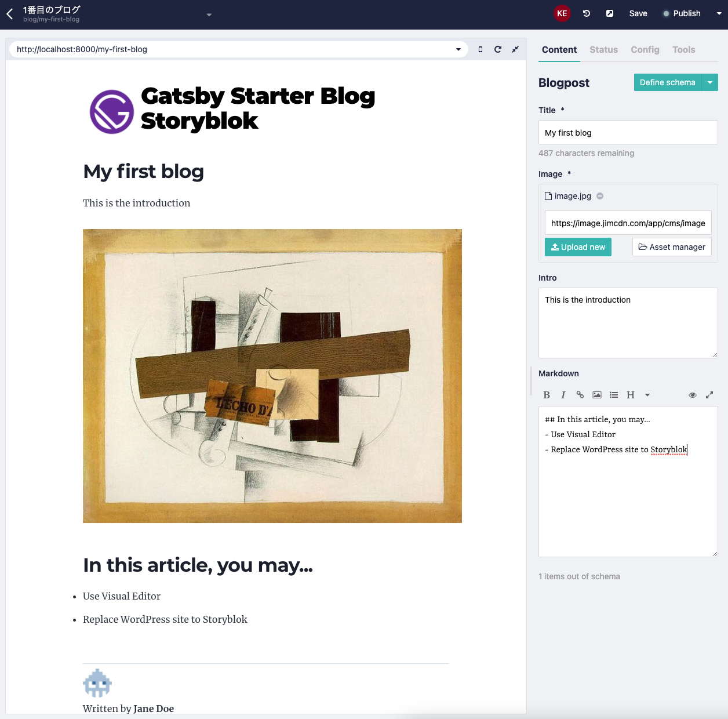
Task: Click the Jane Doe author name
Action: tap(154, 709)
